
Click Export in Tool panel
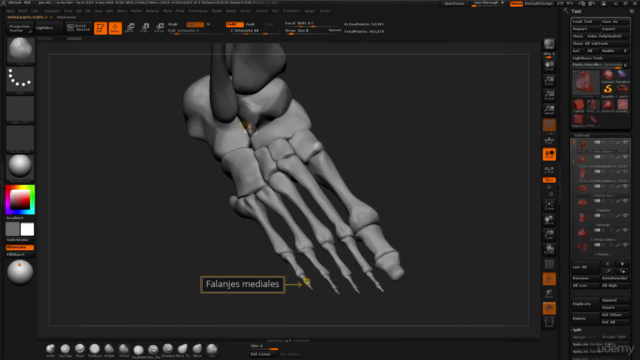point(615,29)
